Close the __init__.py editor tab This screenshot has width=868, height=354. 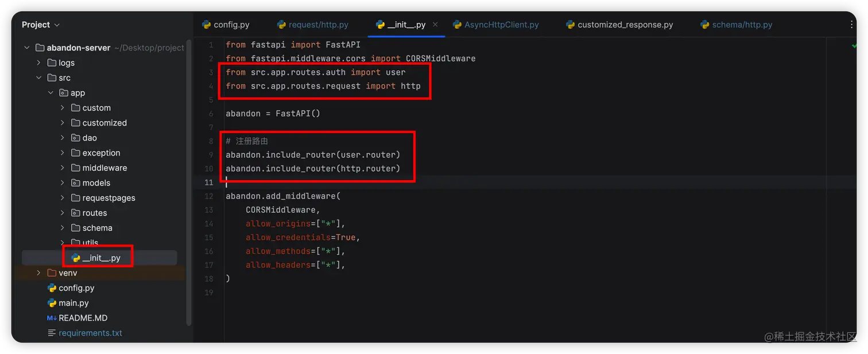tap(435, 25)
